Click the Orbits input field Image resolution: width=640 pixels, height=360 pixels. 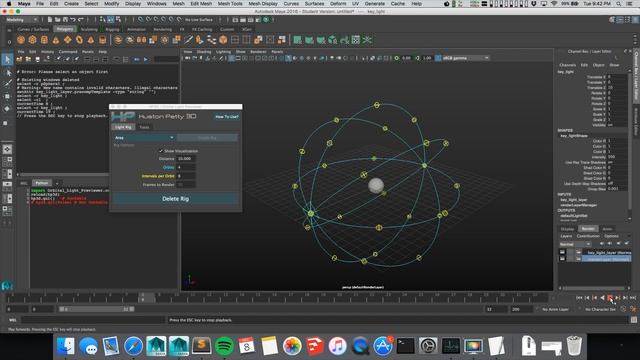tap(186, 167)
